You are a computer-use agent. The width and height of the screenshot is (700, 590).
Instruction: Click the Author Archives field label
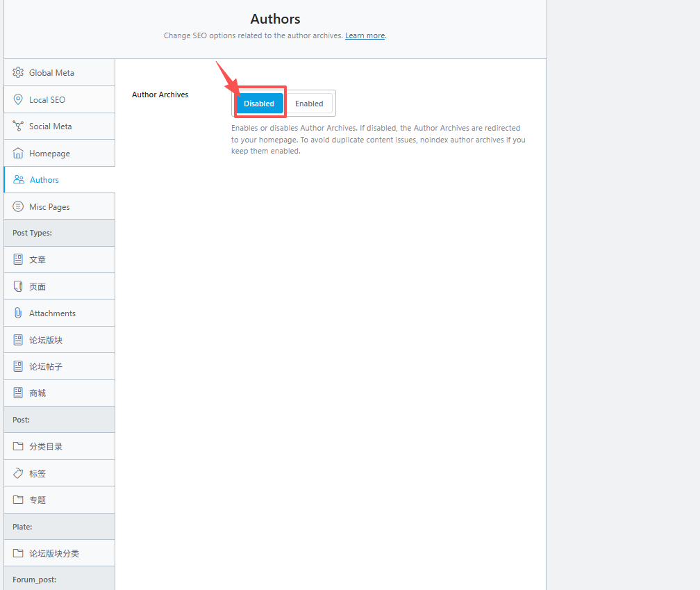tap(160, 95)
